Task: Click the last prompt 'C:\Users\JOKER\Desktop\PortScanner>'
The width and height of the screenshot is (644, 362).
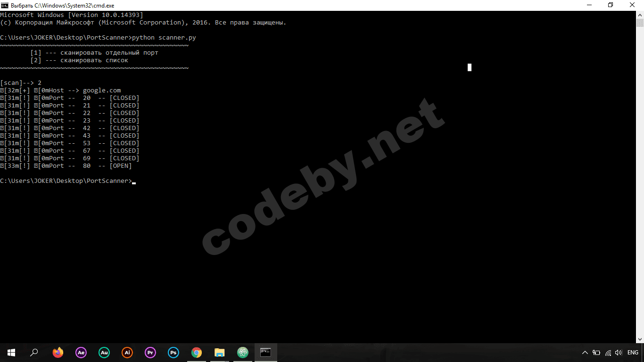Action: (x=66, y=181)
